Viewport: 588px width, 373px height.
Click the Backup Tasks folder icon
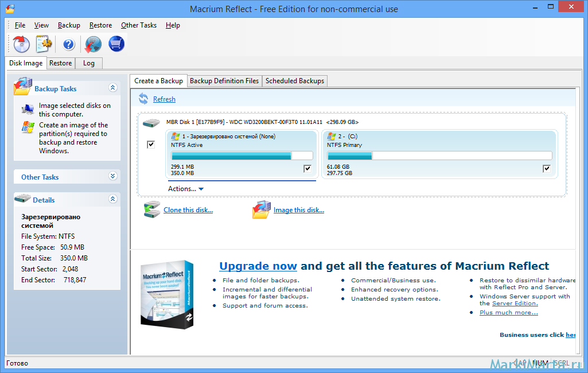click(23, 87)
